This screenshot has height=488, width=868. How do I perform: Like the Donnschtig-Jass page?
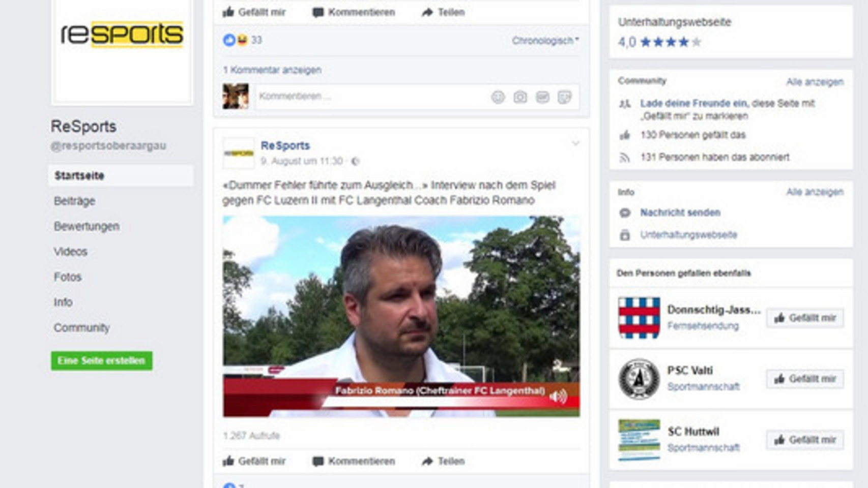pos(805,318)
